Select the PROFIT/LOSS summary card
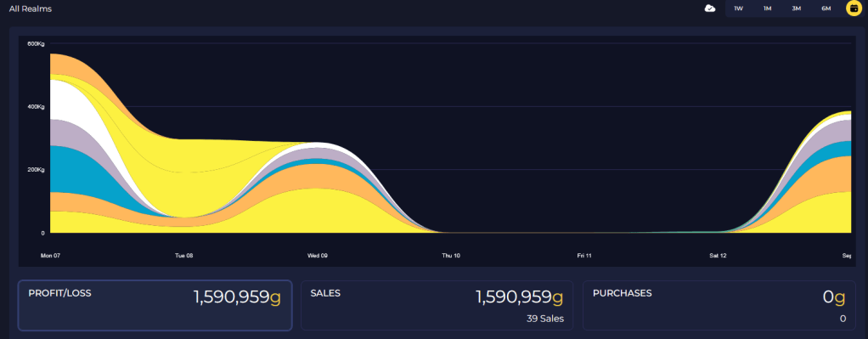868x339 pixels. coord(155,305)
